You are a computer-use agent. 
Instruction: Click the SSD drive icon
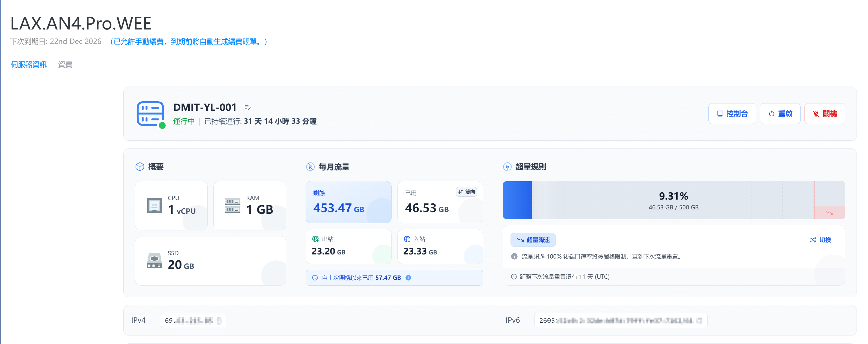pos(154,261)
